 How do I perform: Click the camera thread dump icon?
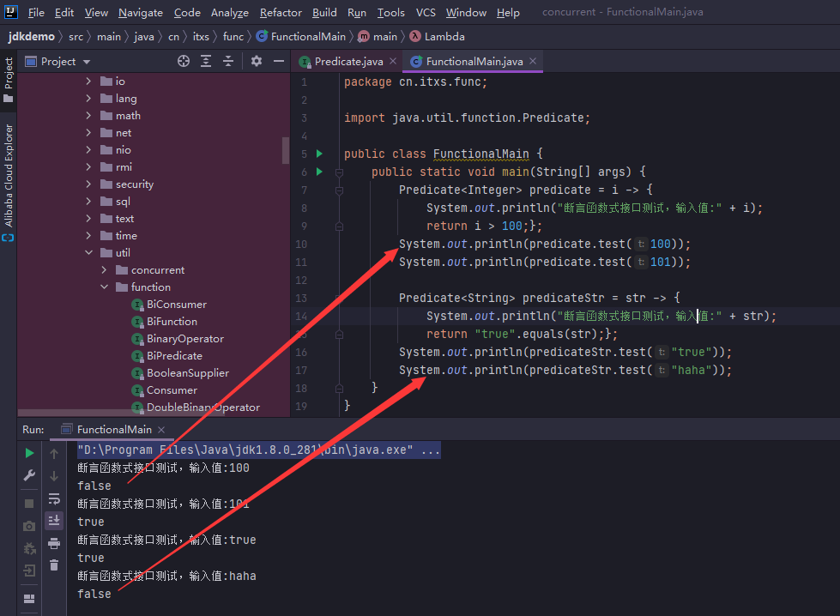tap(29, 526)
